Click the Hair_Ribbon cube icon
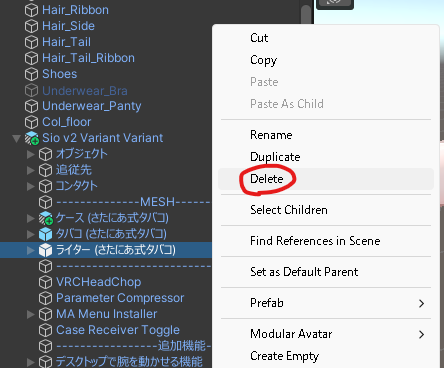 tap(32, 10)
